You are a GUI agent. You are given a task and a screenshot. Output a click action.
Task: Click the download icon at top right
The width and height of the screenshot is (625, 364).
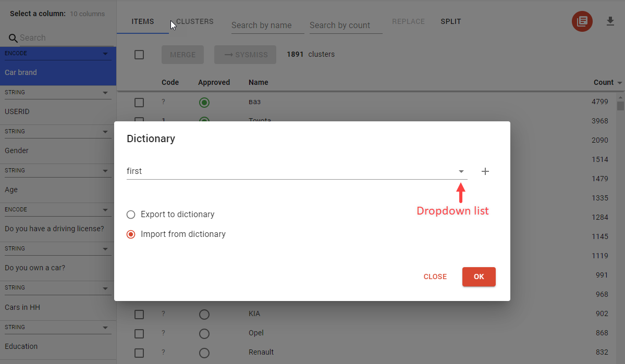610,21
